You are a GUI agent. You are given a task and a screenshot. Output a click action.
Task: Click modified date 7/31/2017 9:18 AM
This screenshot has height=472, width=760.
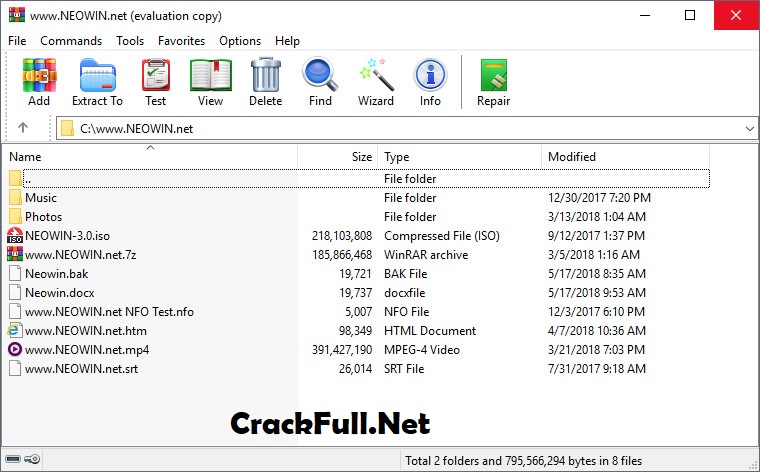(x=597, y=369)
